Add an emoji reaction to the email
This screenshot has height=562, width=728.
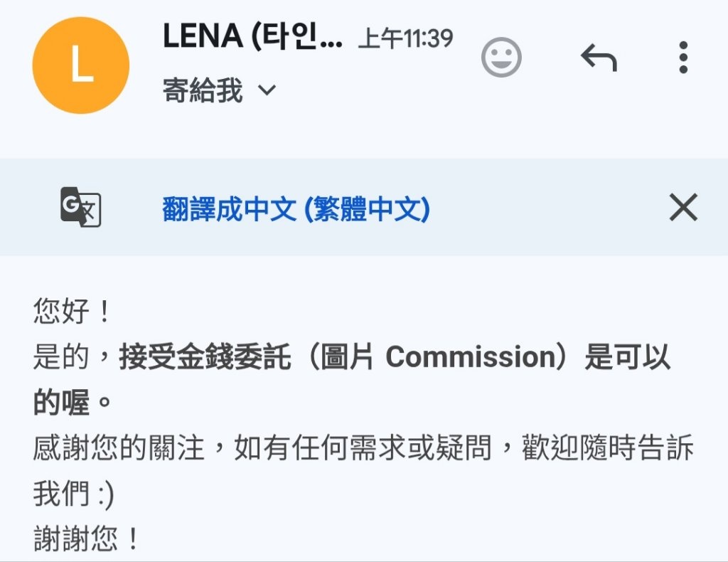pos(501,57)
